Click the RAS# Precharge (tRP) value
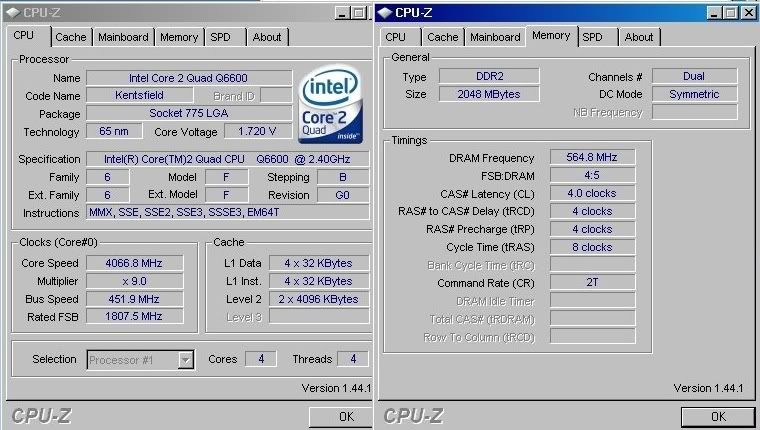 click(x=592, y=229)
